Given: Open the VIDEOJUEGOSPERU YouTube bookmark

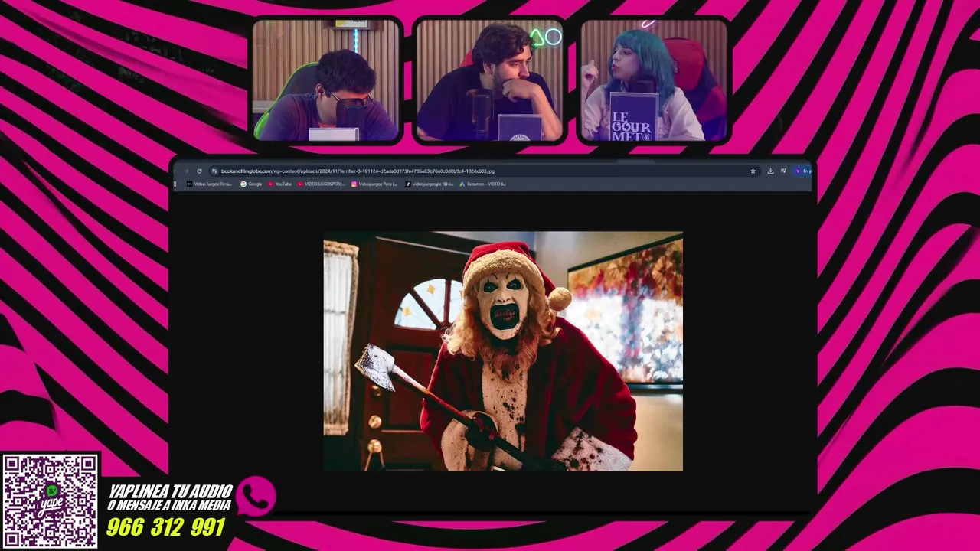Looking at the screenshot, I should 321,184.
